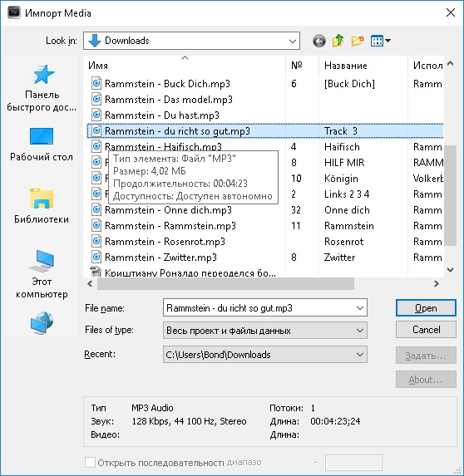Click the About... button
The height and width of the screenshot is (476, 464).
click(x=426, y=380)
